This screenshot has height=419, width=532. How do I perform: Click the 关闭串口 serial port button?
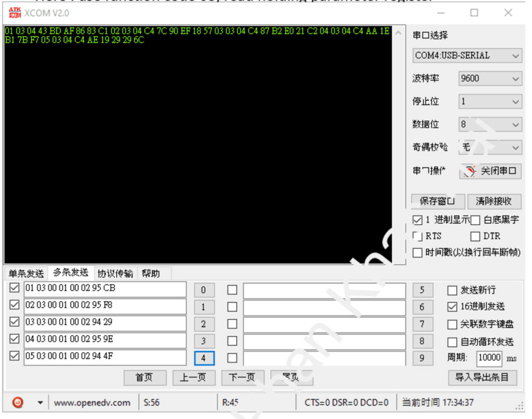click(x=491, y=171)
